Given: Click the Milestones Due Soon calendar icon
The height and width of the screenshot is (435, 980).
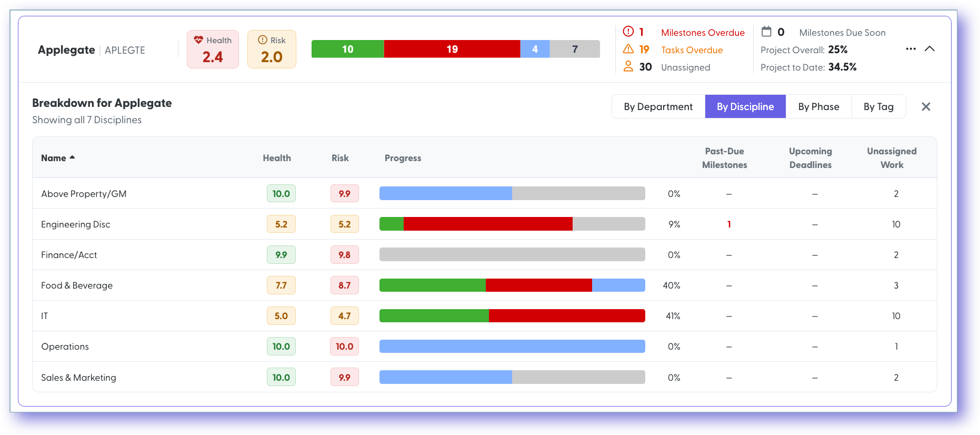Looking at the screenshot, I should tap(767, 32).
